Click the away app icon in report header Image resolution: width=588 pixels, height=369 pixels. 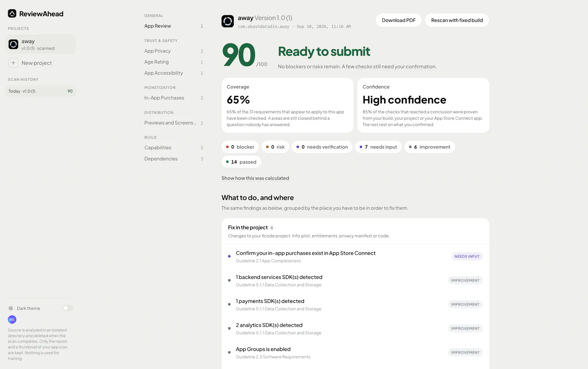click(x=227, y=21)
